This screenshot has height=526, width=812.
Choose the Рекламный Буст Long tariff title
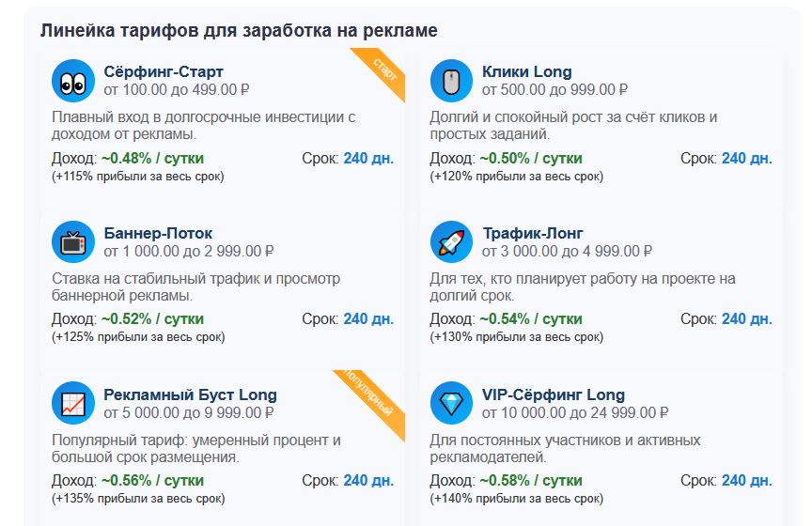[x=190, y=394]
